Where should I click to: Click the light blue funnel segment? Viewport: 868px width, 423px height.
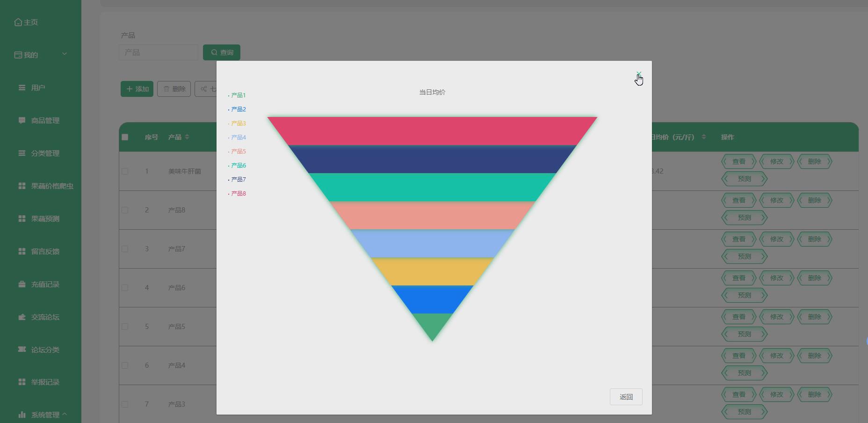[x=432, y=243]
